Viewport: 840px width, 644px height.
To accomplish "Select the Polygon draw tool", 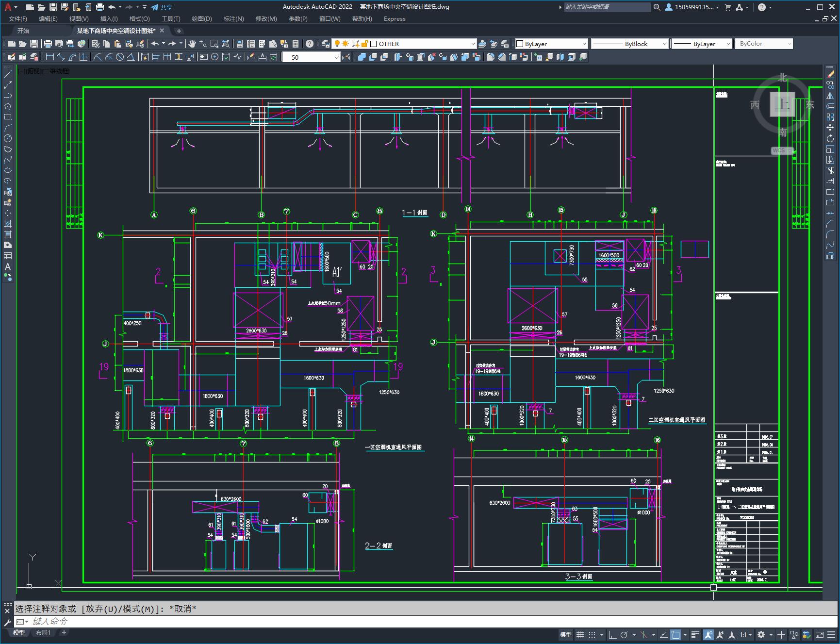I will (8, 106).
